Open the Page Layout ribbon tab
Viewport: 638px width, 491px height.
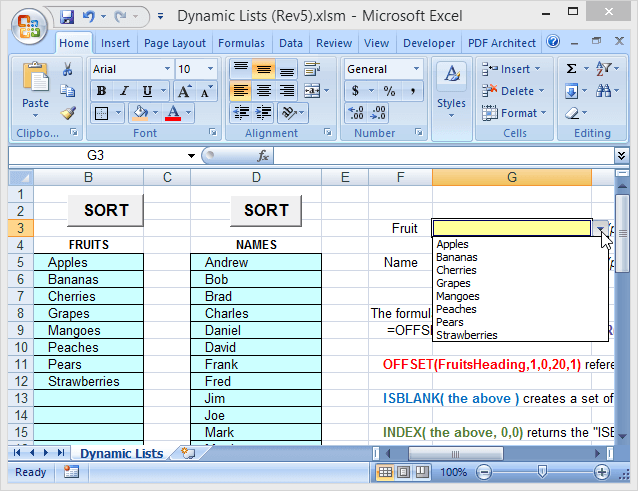point(175,43)
